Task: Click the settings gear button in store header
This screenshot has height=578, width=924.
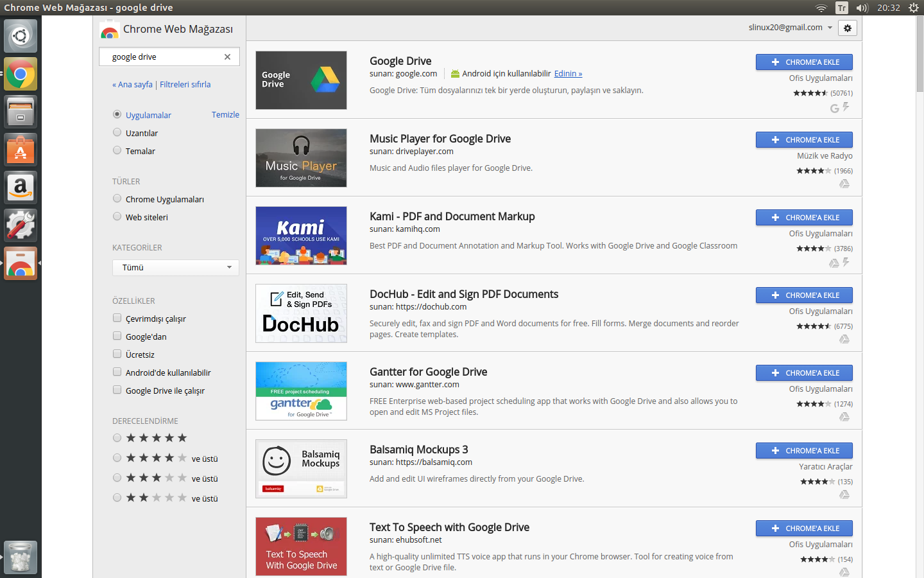Action: [x=848, y=28]
